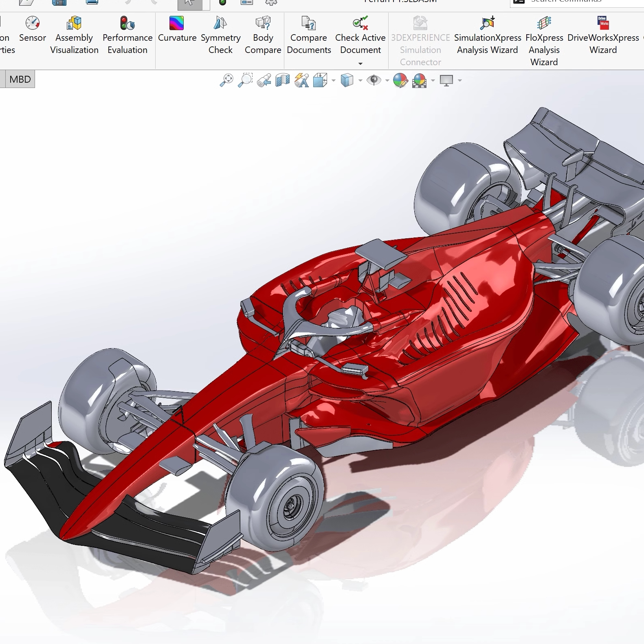Screen dimensions: 644x644
Task: Run Performance Evaluation
Action: [127, 35]
